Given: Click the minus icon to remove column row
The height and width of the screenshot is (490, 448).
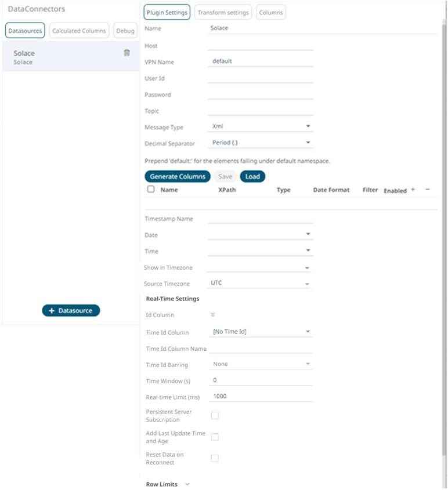Looking at the screenshot, I should coord(428,190).
